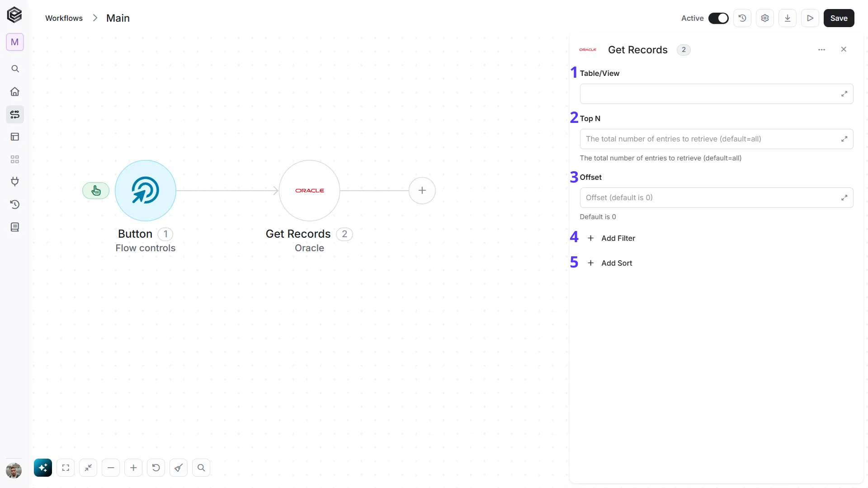Click the undo/reset canvas icon
The width and height of the screenshot is (868, 488).
(x=156, y=468)
